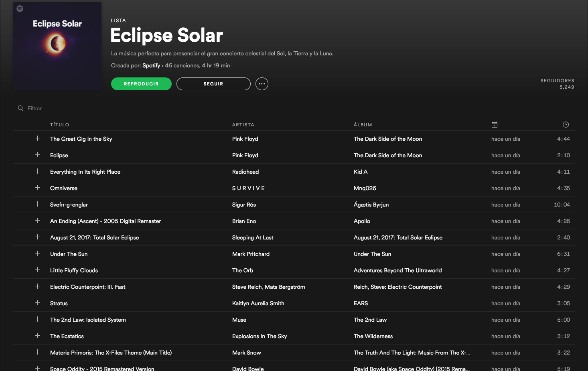588x371 pixels.
Task: Open the Kid A album page
Action: point(361,172)
